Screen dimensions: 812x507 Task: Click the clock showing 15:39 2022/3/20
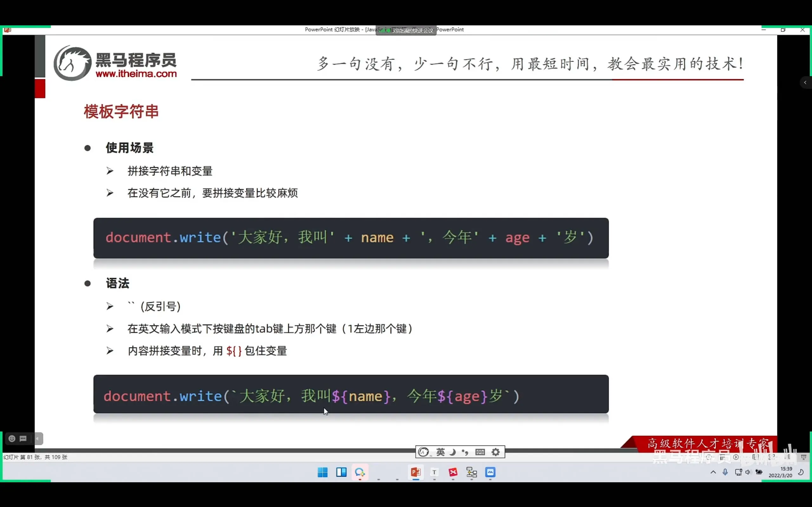pos(780,472)
